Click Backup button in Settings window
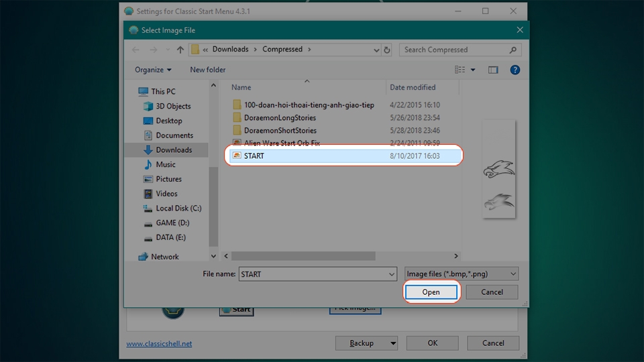The width and height of the screenshot is (644, 362). tap(362, 343)
